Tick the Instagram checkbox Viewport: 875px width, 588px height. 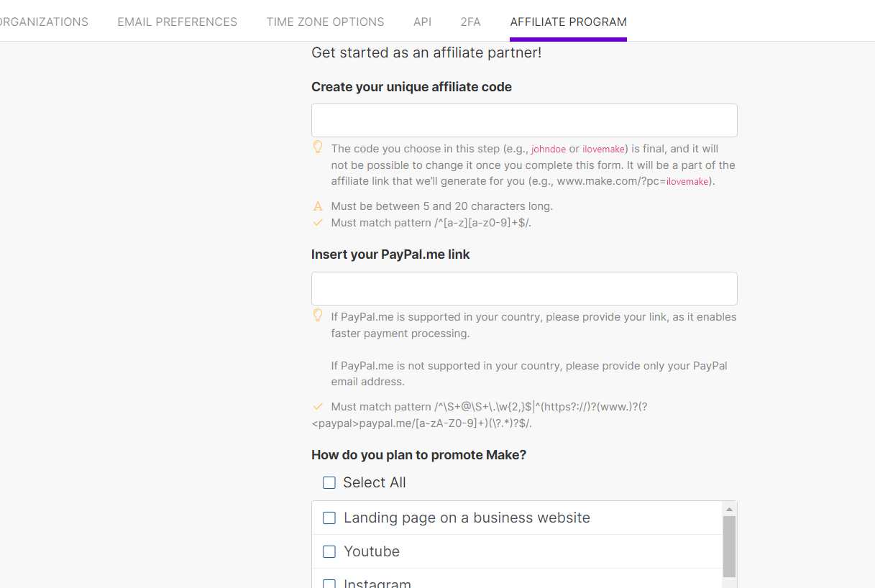(x=329, y=583)
